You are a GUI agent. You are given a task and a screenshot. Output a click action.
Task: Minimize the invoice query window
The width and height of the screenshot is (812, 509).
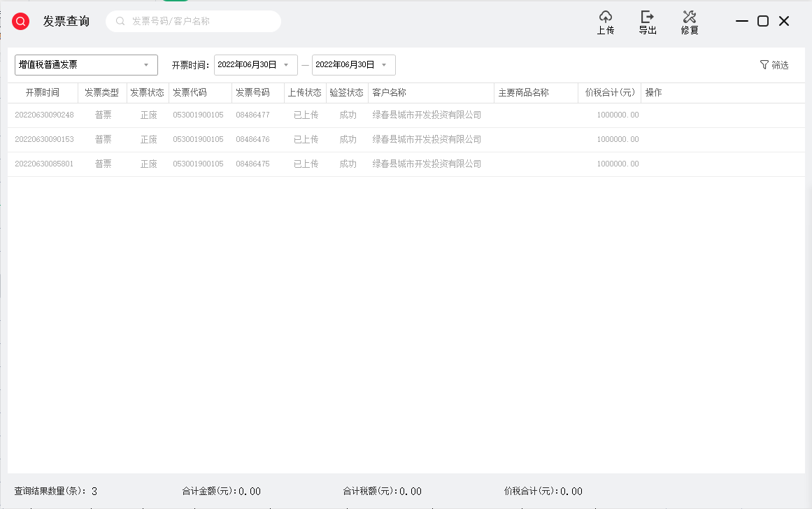[742, 22]
